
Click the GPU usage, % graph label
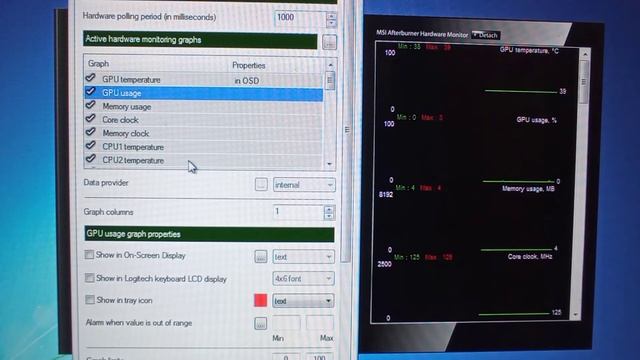pyautogui.click(x=536, y=120)
